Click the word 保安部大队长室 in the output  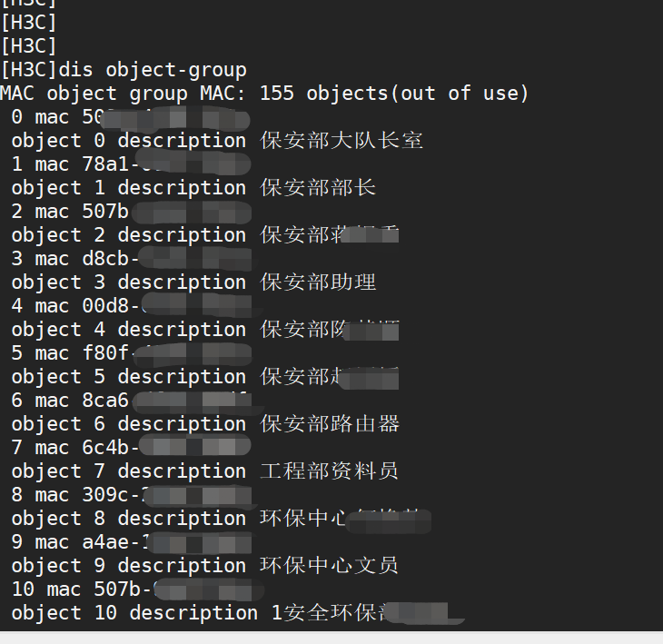coord(341,141)
